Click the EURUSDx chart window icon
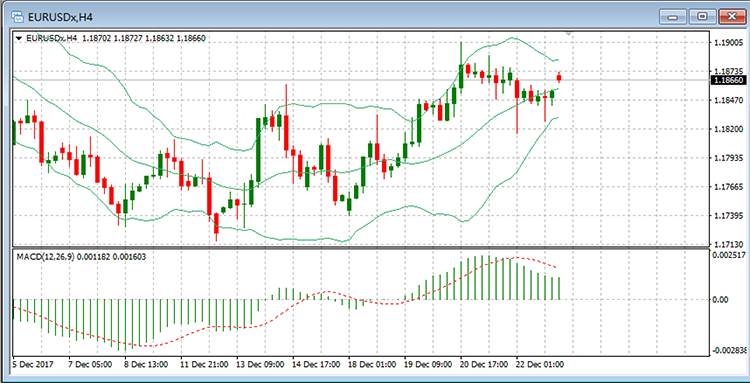This screenshot has height=383, width=750. (18, 17)
